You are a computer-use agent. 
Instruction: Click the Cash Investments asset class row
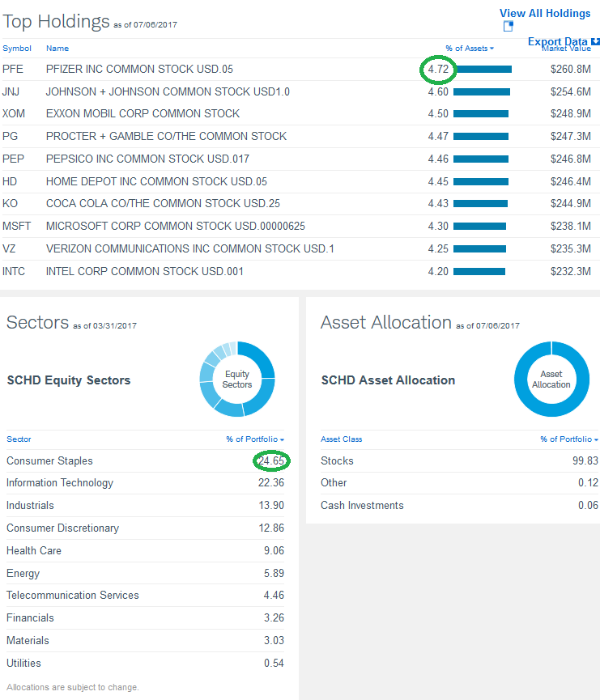click(x=459, y=505)
